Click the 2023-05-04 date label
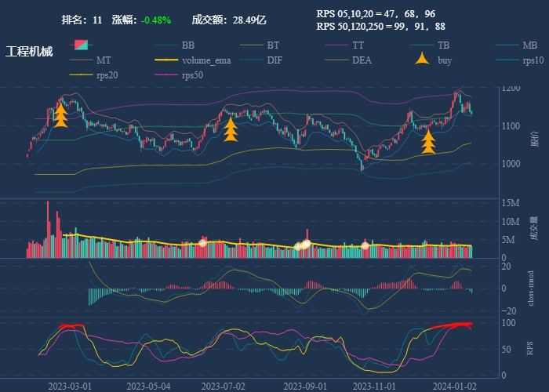 point(148,386)
